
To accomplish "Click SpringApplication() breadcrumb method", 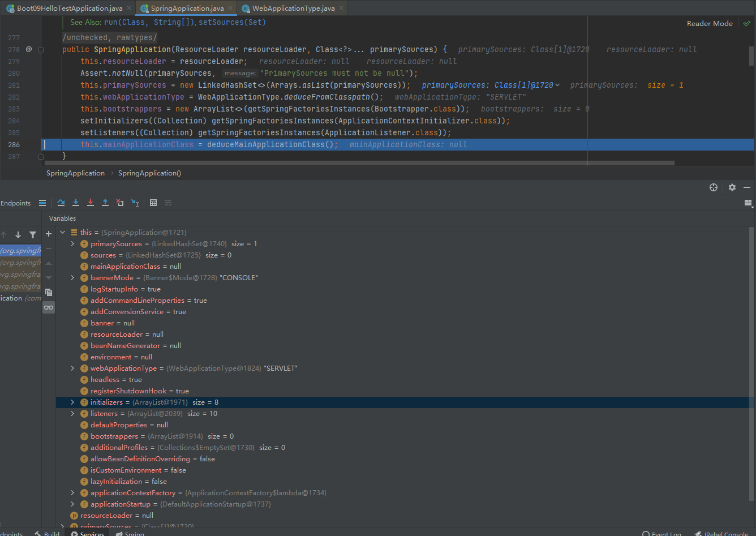I will pos(149,173).
